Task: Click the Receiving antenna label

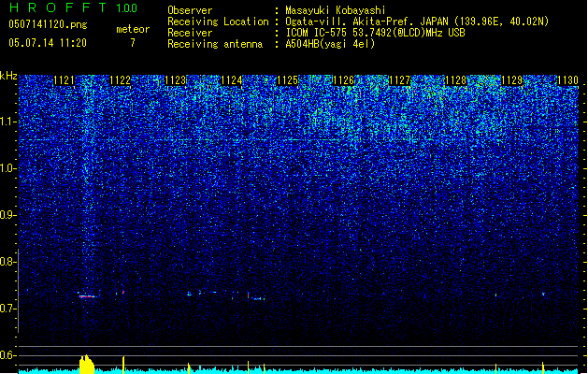Action: point(215,44)
